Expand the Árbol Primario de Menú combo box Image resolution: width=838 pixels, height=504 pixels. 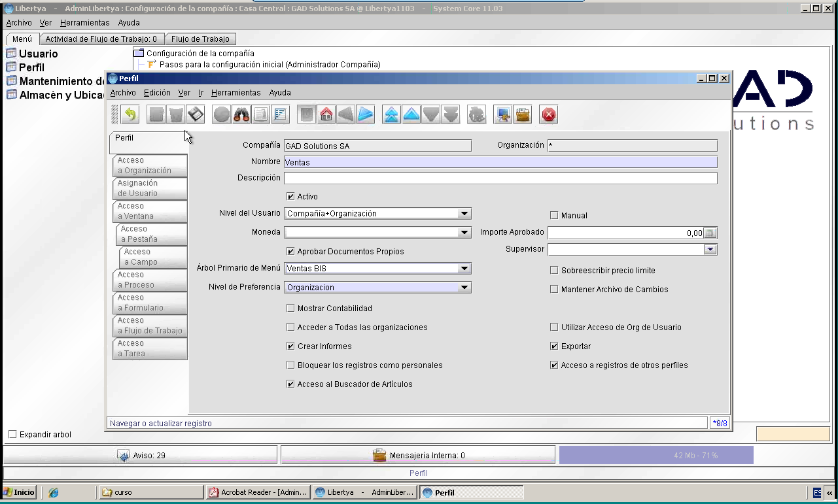377,269
